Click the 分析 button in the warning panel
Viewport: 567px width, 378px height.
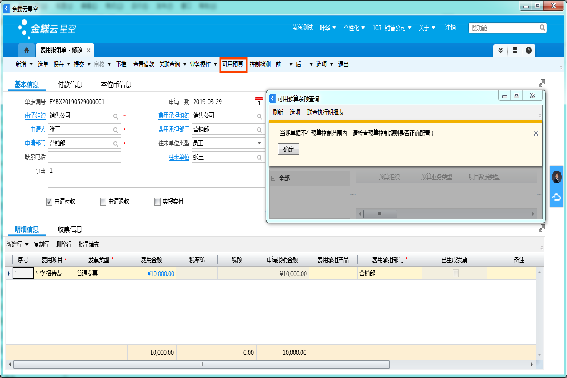pyautogui.click(x=288, y=149)
